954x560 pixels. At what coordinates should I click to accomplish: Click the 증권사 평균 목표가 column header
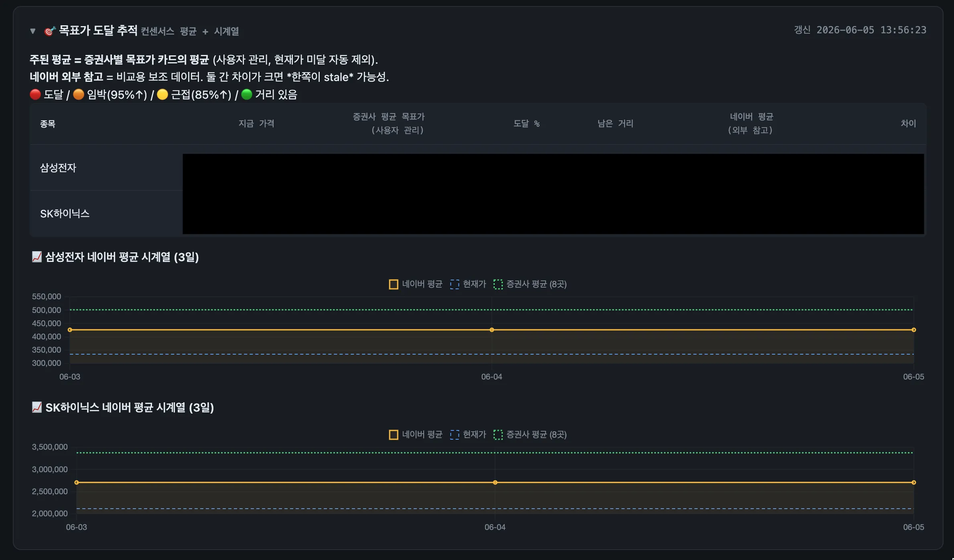388,123
